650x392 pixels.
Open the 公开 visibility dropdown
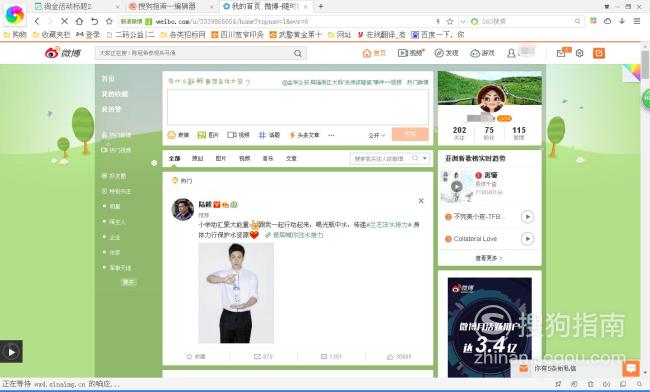pyautogui.click(x=376, y=135)
